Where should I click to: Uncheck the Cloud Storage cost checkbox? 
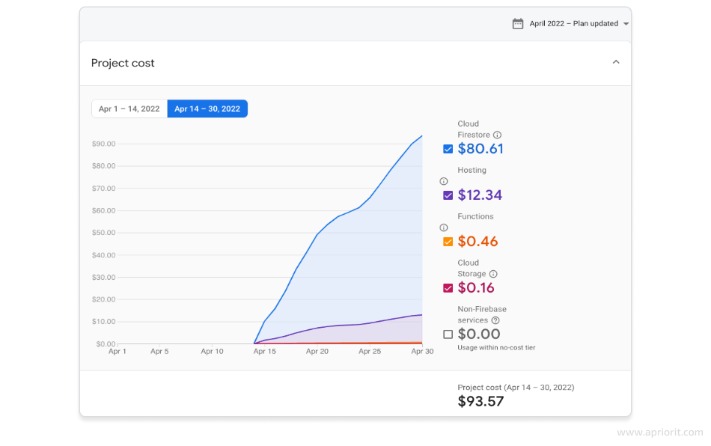448,288
